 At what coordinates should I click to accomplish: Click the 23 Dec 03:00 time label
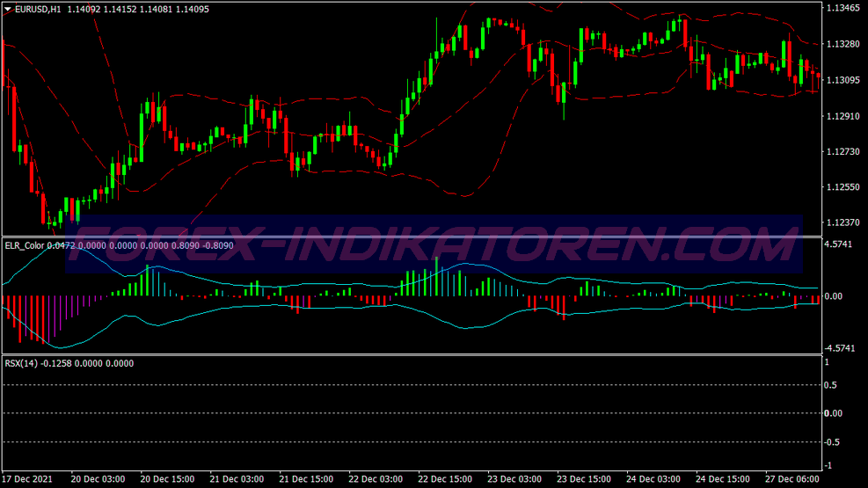click(x=514, y=478)
